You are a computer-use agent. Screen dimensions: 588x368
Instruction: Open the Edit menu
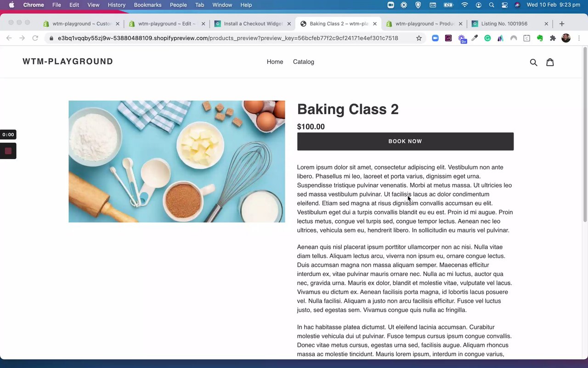click(74, 5)
